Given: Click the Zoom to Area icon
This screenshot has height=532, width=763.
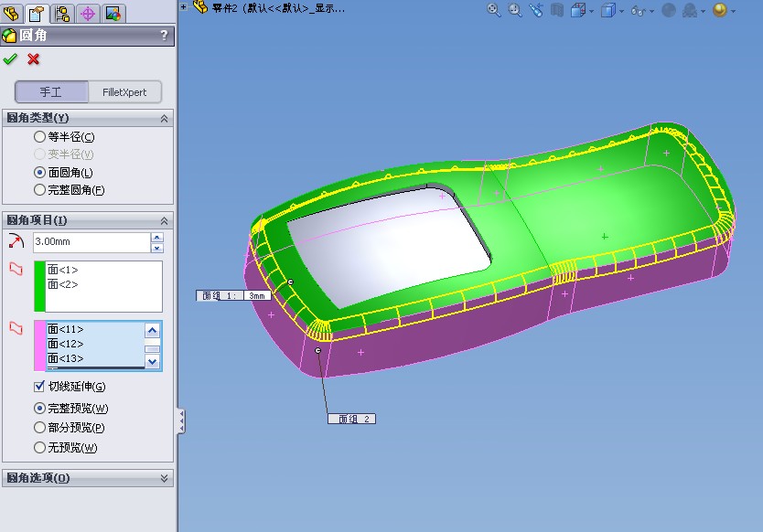Looking at the screenshot, I should click(x=515, y=10).
